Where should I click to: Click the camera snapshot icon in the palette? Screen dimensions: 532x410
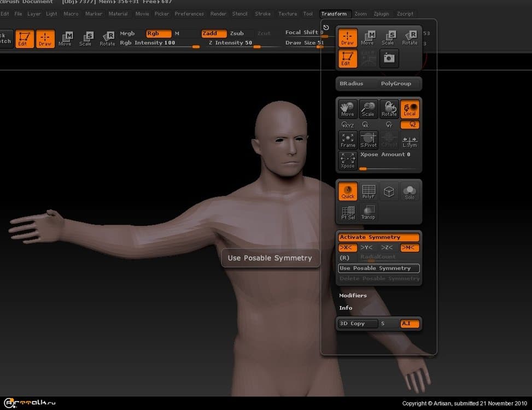[389, 58]
